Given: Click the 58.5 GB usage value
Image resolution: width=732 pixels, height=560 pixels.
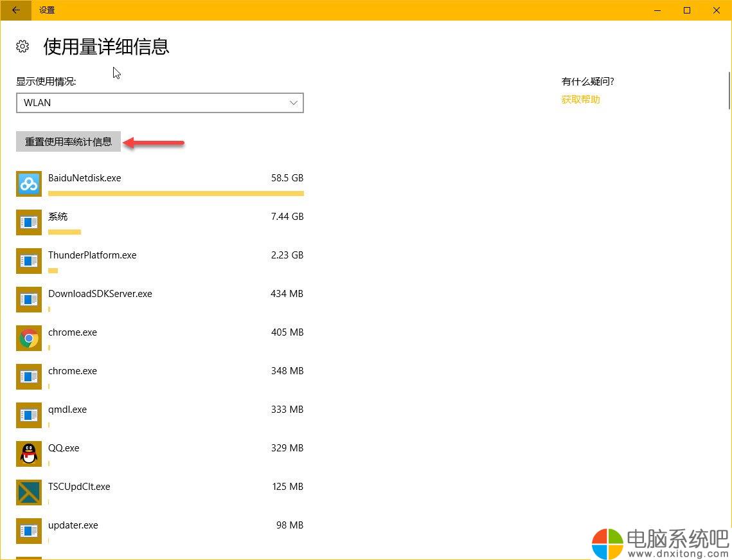Looking at the screenshot, I should point(287,178).
